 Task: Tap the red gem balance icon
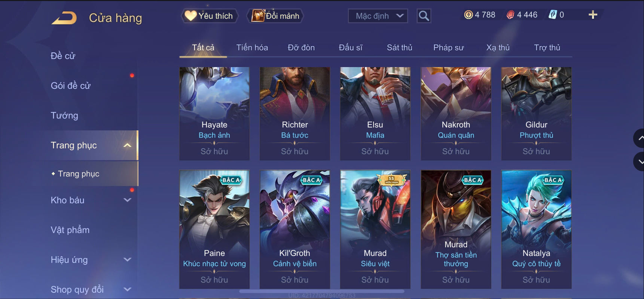tap(510, 15)
